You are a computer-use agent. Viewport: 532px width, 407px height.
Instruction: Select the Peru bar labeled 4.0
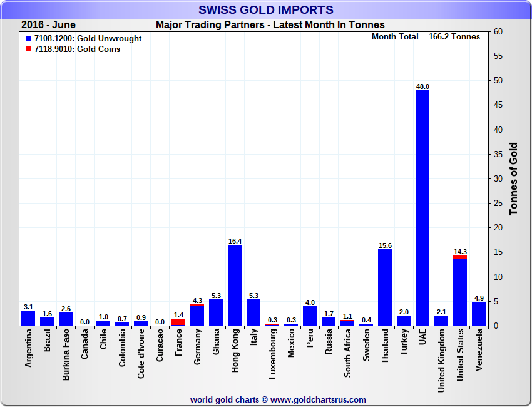tap(310, 316)
